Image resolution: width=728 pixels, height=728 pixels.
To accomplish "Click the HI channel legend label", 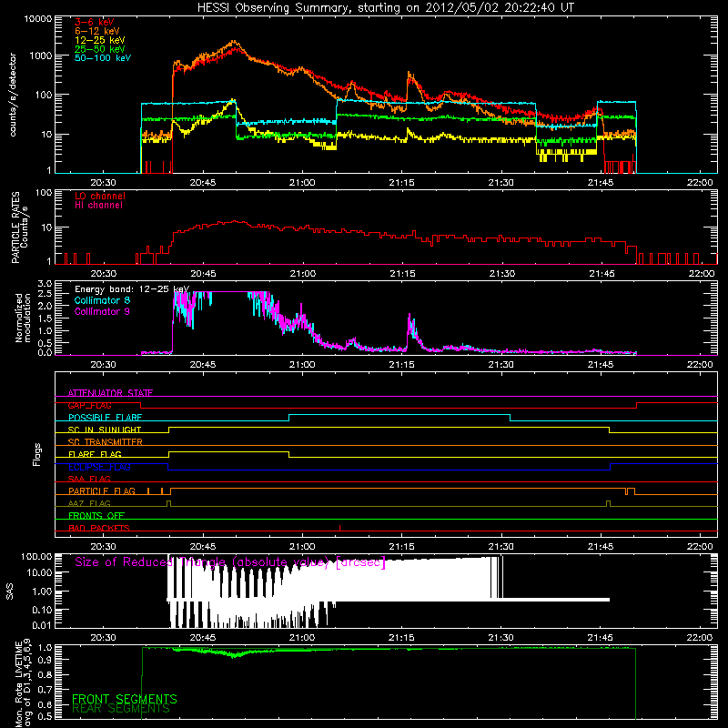I will (x=98, y=206).
